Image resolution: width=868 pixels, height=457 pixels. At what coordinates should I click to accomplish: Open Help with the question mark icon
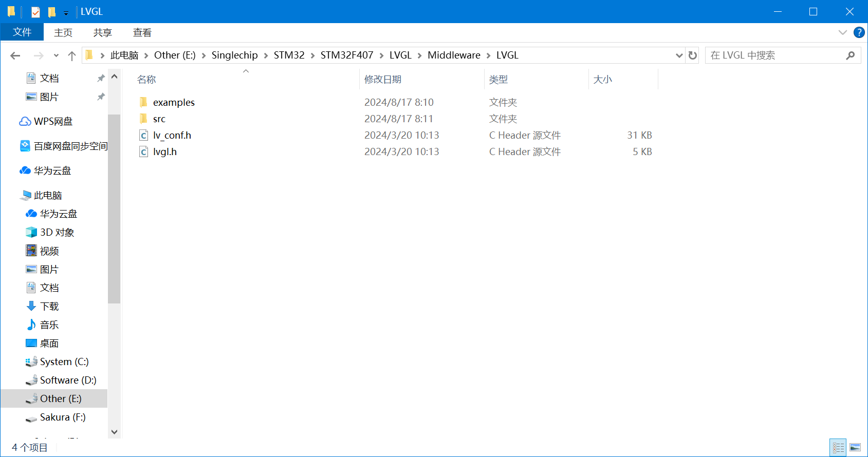click(x=859, y=32)
